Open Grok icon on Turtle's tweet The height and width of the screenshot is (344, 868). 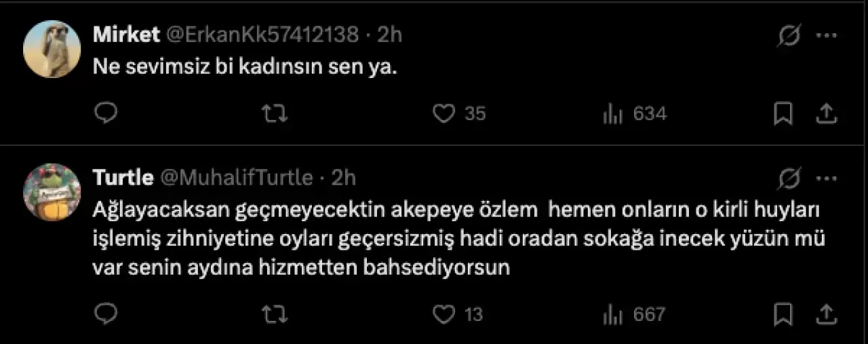click(789, 178)
